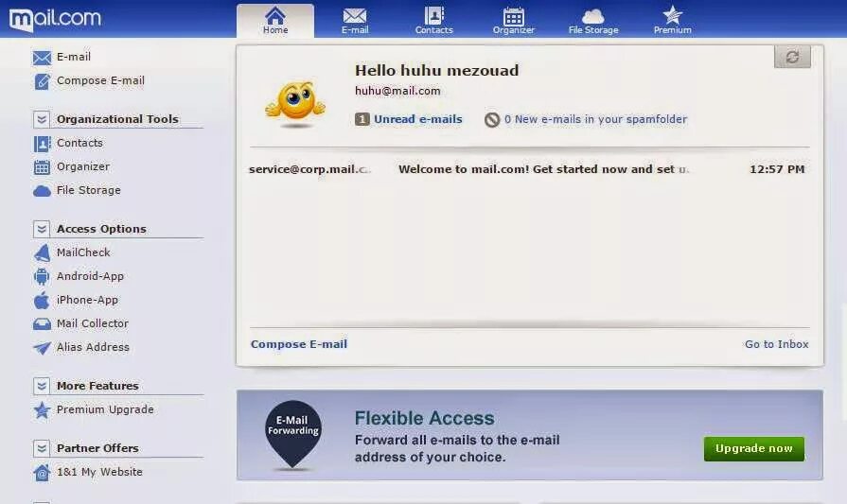
Task: Click the smiley avatar image
Action: tap(295, 105)
